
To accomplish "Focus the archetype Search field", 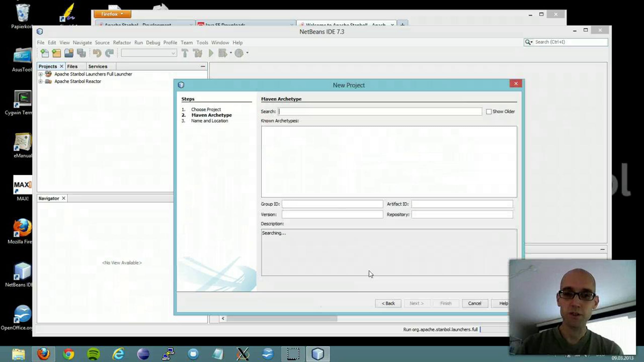I will click(x=380, y=112).
